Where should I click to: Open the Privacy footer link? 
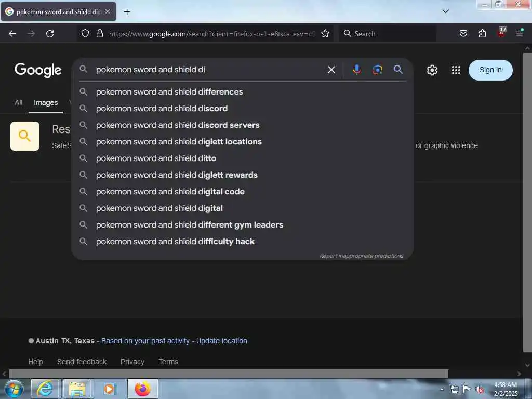click(x=132, y=362)
